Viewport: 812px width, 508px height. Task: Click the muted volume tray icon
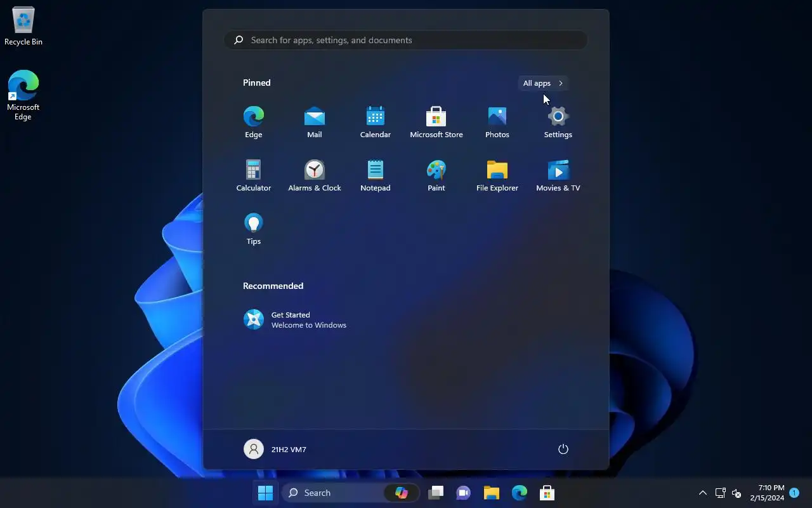737,493
